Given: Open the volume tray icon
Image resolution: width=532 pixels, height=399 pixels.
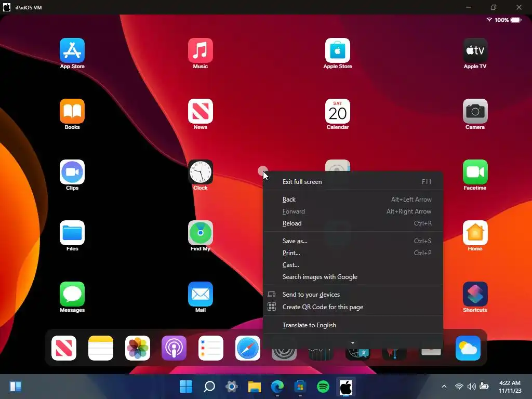Looking at the screenshot, I should (471, 387).
